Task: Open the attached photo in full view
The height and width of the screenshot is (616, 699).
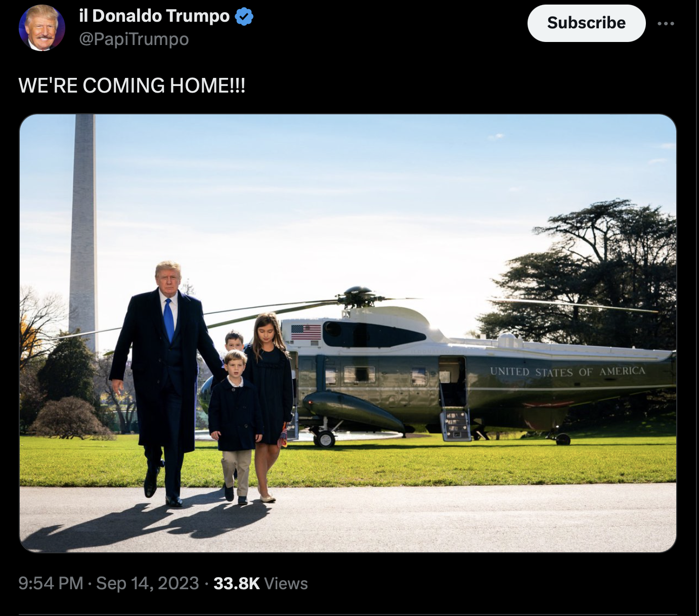Action: (348, 333)
